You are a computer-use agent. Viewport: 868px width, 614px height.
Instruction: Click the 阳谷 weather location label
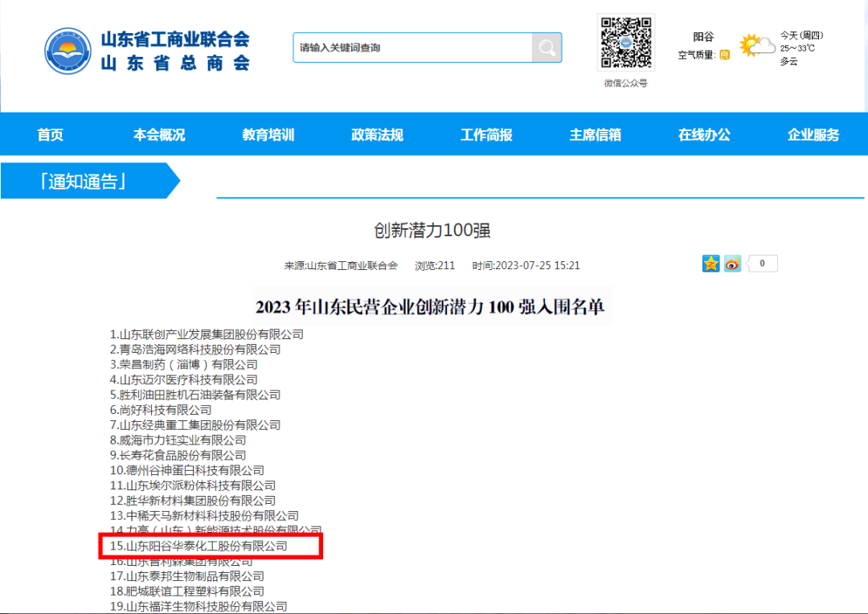pyautogui.click(x=703, y=36)
